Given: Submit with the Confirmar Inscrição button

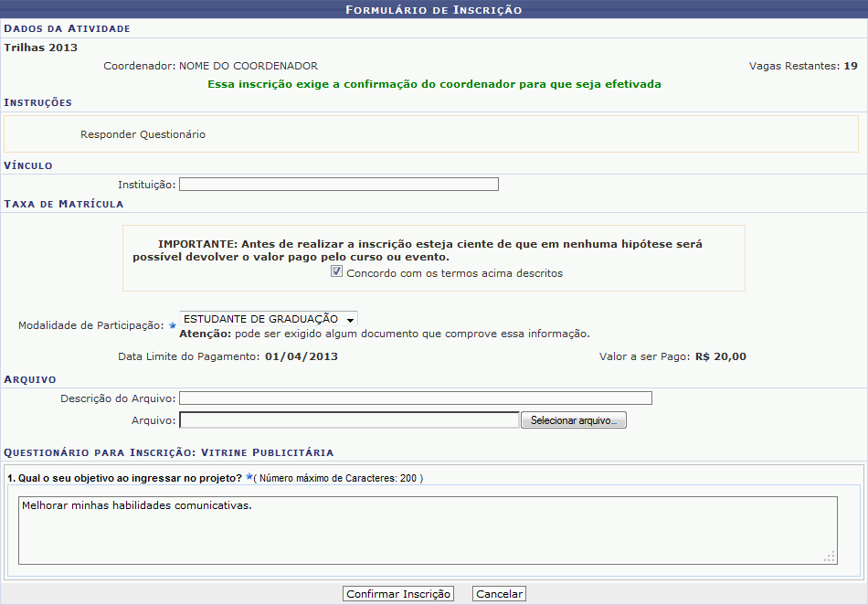Looking at the screenshot, I should point(398,594).
